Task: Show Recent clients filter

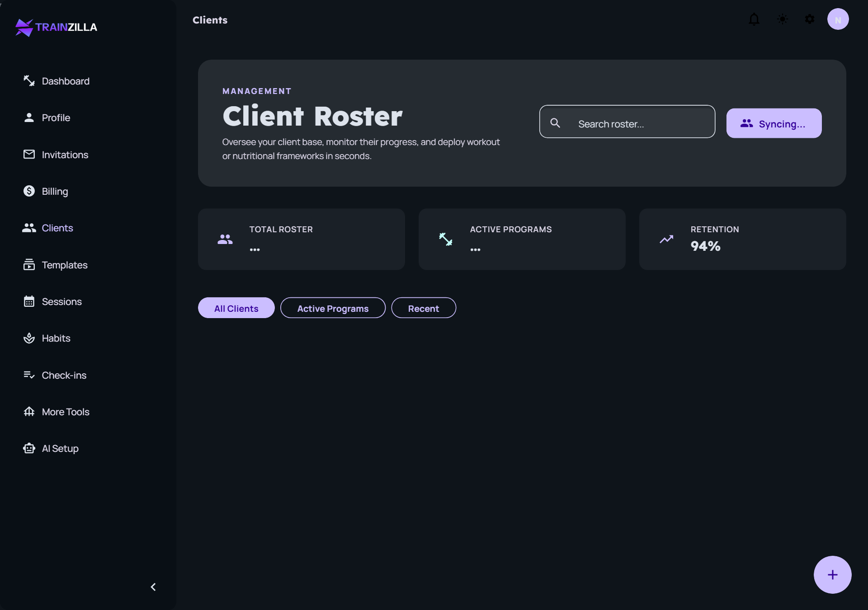Action: tap(424, 308)
